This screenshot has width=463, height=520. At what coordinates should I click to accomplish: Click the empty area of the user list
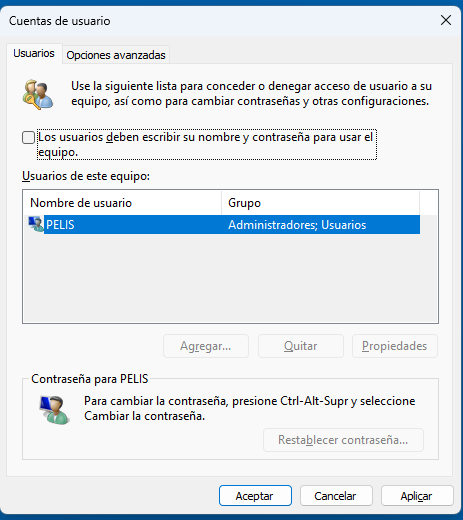(x=230, y=278)
